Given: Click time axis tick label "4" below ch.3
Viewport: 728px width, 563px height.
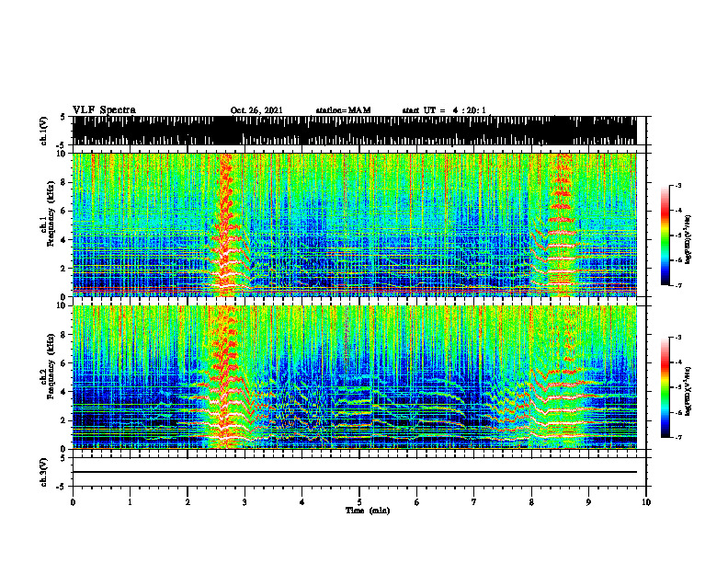Looking at the screenshot, I should point(301,502).
